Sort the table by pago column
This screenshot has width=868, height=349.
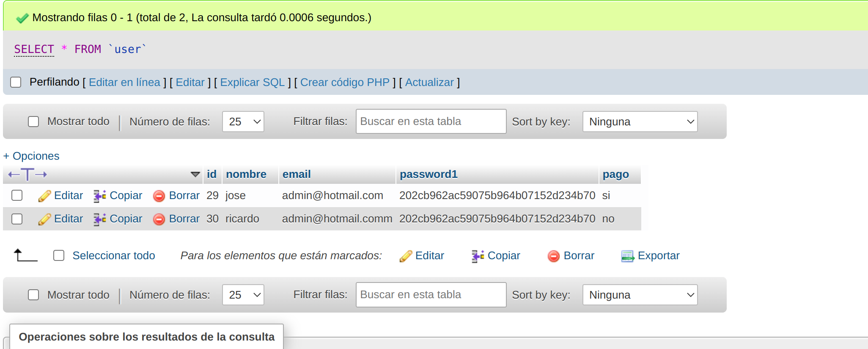[x=615, y=174]
